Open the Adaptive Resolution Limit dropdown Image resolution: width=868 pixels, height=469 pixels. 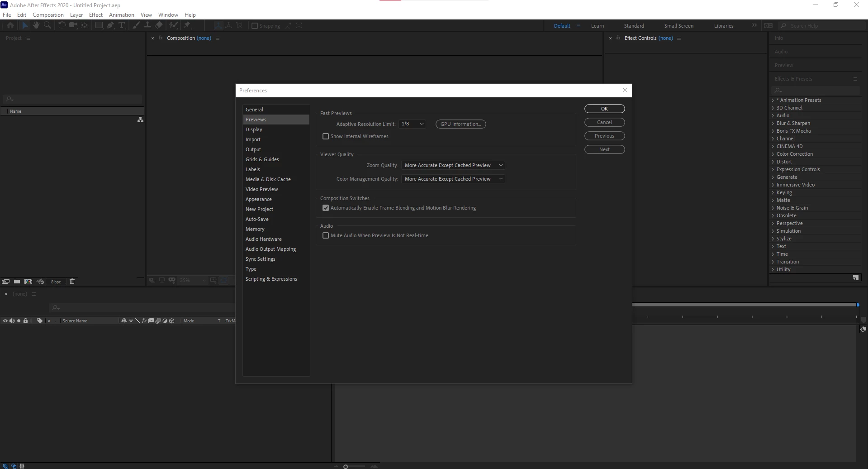412,124
